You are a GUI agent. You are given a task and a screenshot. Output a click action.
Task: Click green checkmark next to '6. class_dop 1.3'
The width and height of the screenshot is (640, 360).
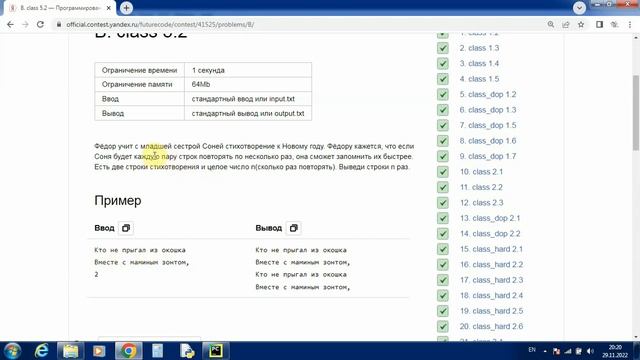[x=443, y=110]
